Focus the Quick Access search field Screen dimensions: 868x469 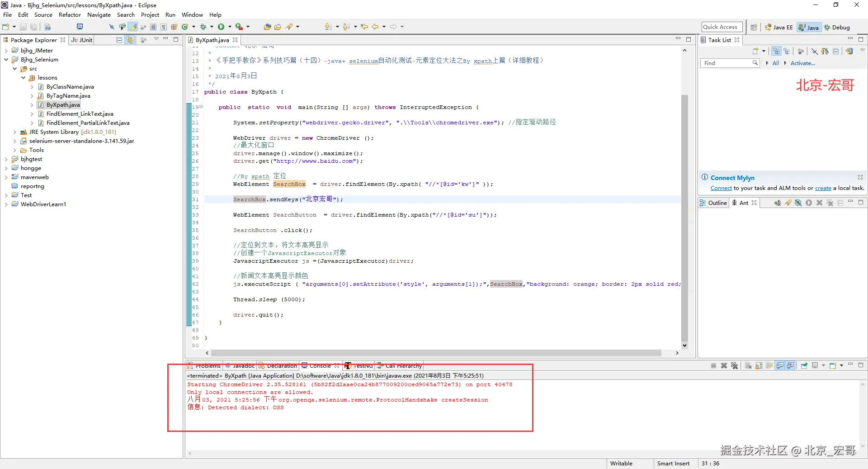(x=722, y=27)
